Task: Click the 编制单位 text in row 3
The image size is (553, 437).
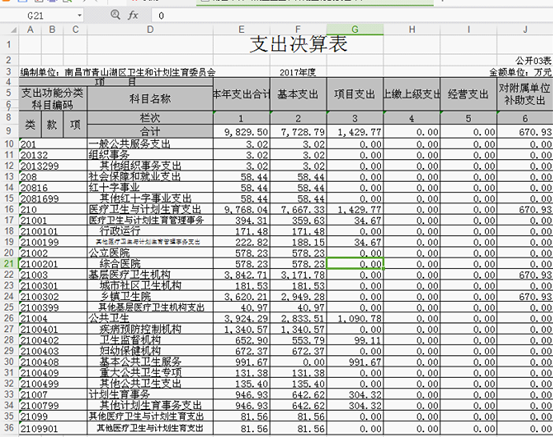Action: click(x=117, y=72)
